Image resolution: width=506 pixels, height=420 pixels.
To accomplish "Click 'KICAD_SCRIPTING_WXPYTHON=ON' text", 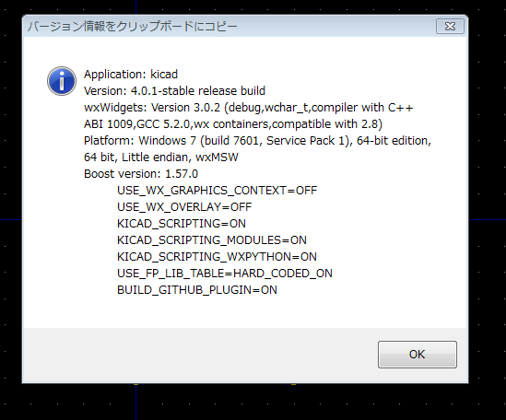I will [217, 257].
